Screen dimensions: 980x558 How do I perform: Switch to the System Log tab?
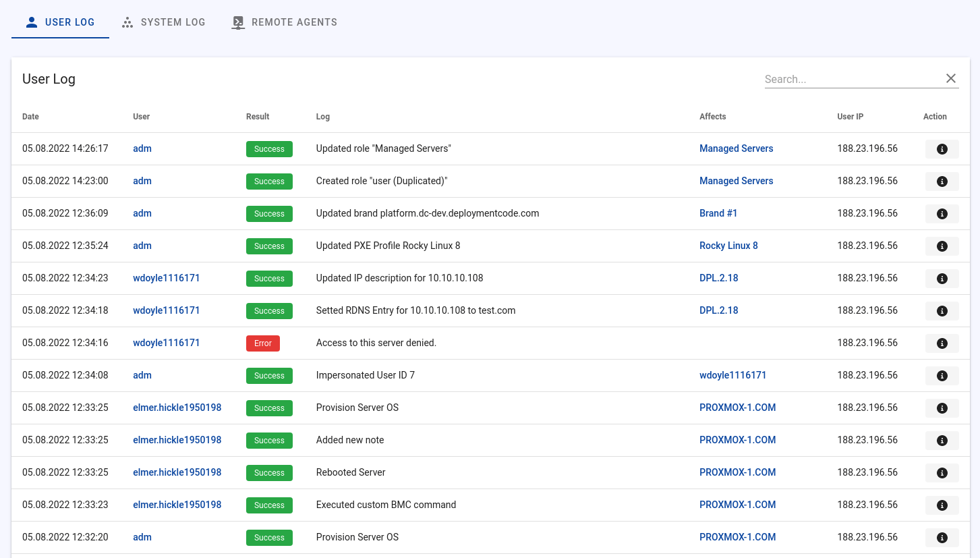[x=163, y=22]
